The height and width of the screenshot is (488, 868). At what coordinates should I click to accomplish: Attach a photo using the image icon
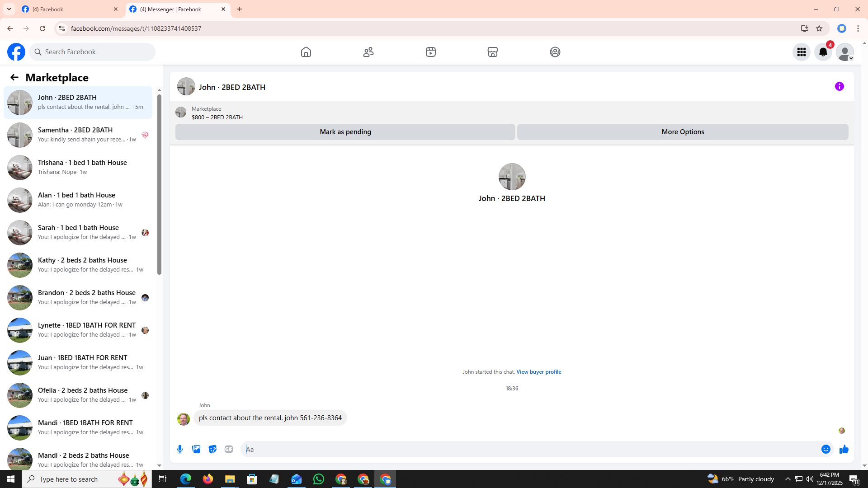196,449
